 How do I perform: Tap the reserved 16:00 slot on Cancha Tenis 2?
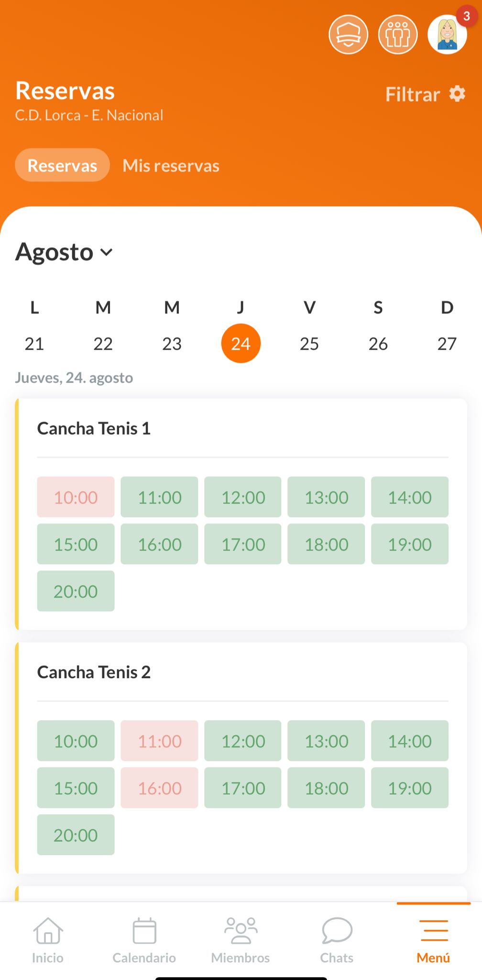[159, 788]
